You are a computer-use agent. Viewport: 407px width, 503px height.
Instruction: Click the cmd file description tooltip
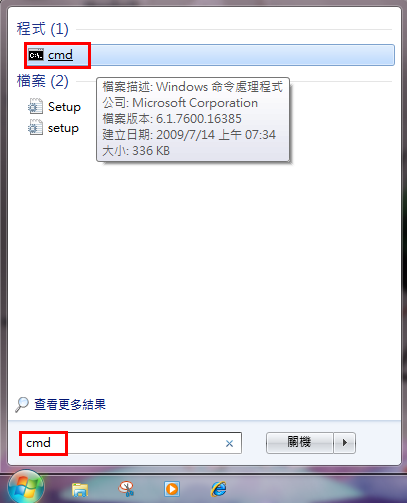[x=193, y=119]
